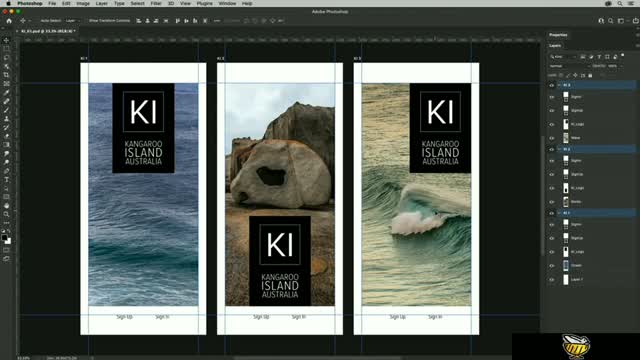
Task: Select the Crop tool
Action: (x=6, y=75)
